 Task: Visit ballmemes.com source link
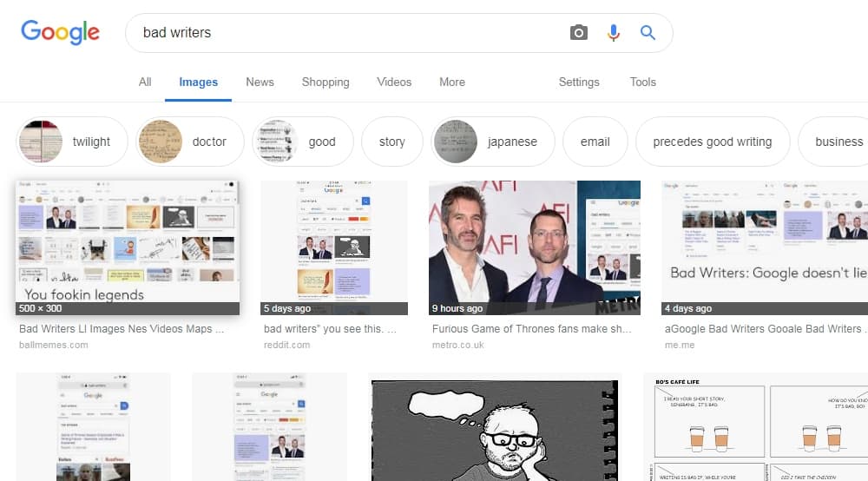tap(54, 345)
